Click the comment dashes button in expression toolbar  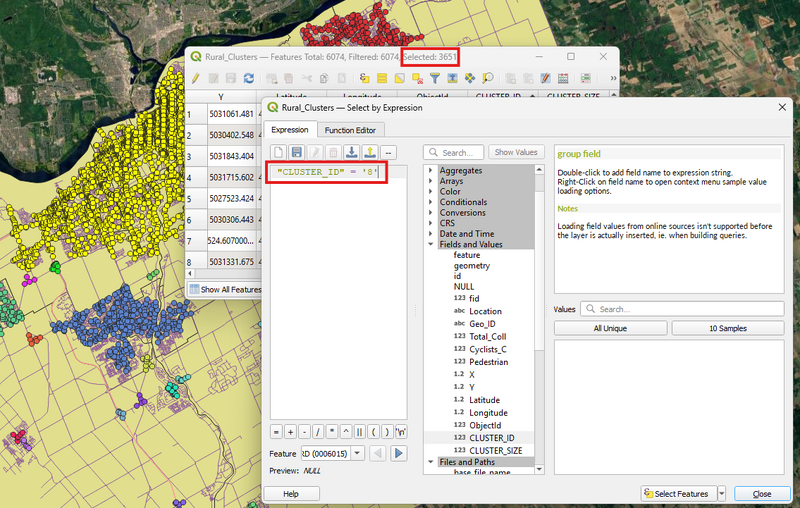[389, 152]
